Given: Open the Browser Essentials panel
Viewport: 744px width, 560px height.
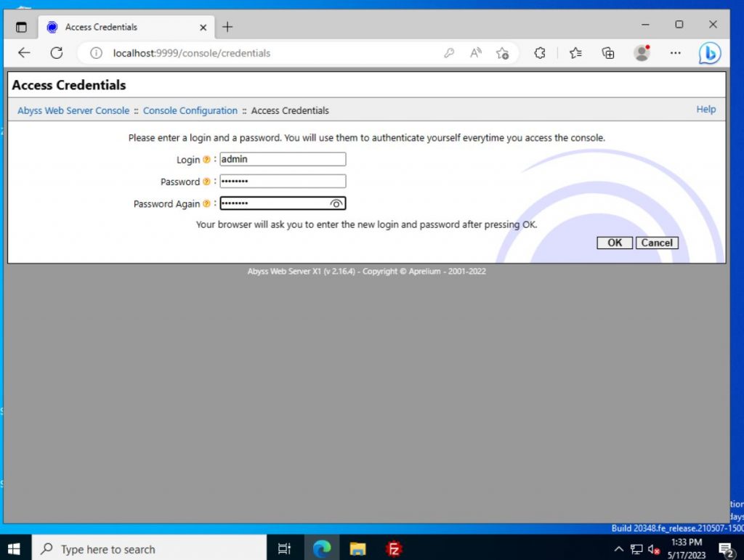Looking at the screenshot, I should point(540,53).
